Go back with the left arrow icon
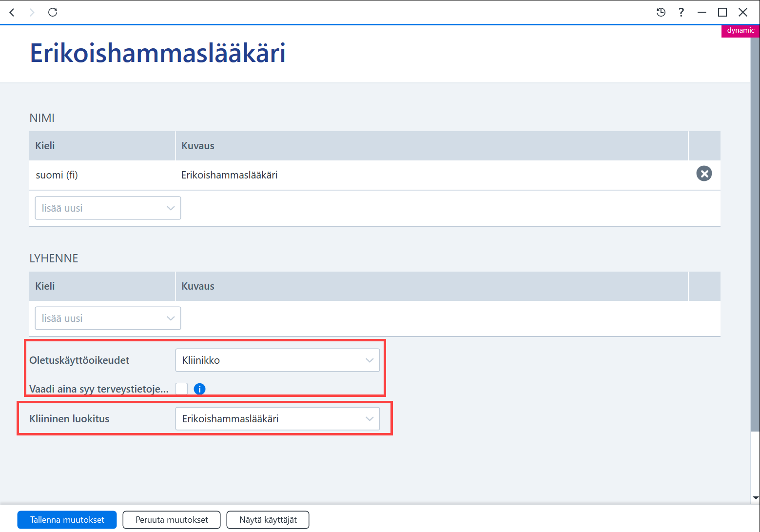The height and width of the screenshot is (532, 760). click(x=12, y=12)
